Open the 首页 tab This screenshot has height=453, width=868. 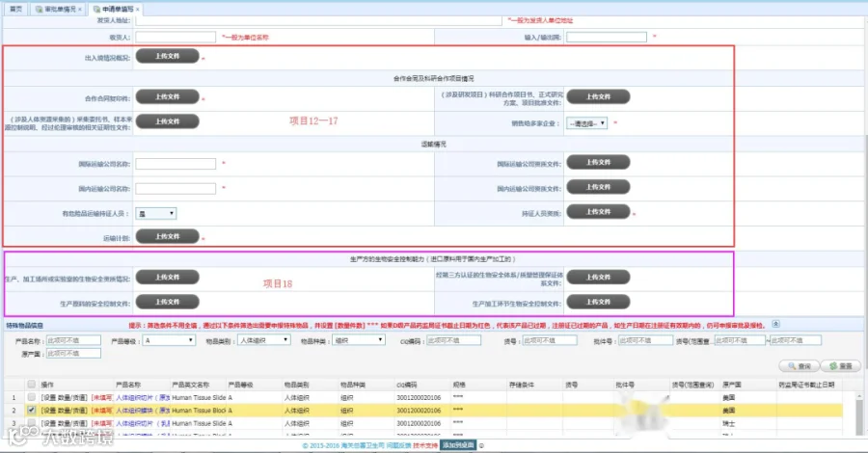point(16,9)
